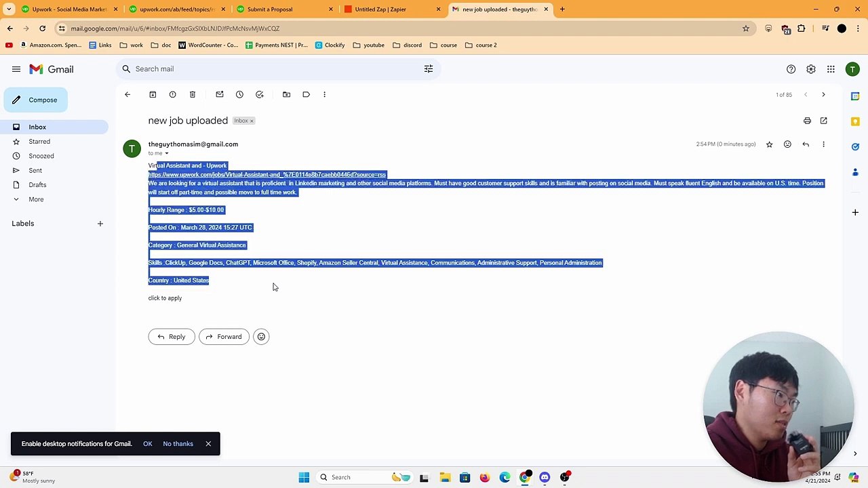
Task: Create a new label with plus icon
Action: [100, 224]
